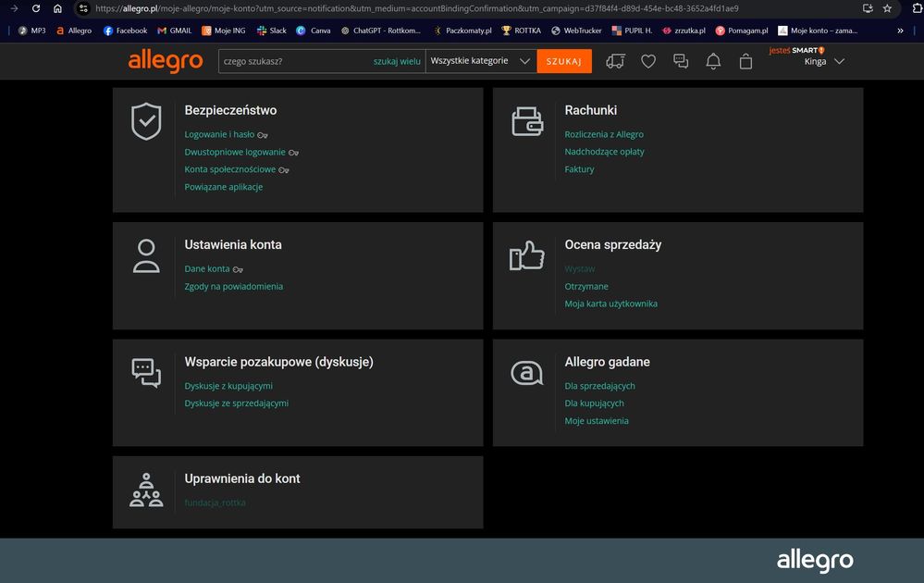Open Powiązane aplikacje link
This screenshot has height=583, width=924.
pos(223,187)
